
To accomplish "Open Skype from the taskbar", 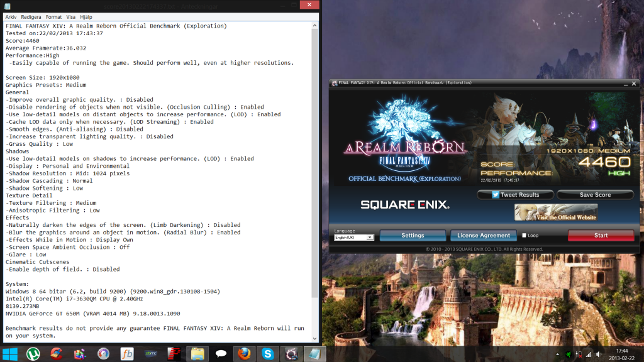I will pos(267,353).
